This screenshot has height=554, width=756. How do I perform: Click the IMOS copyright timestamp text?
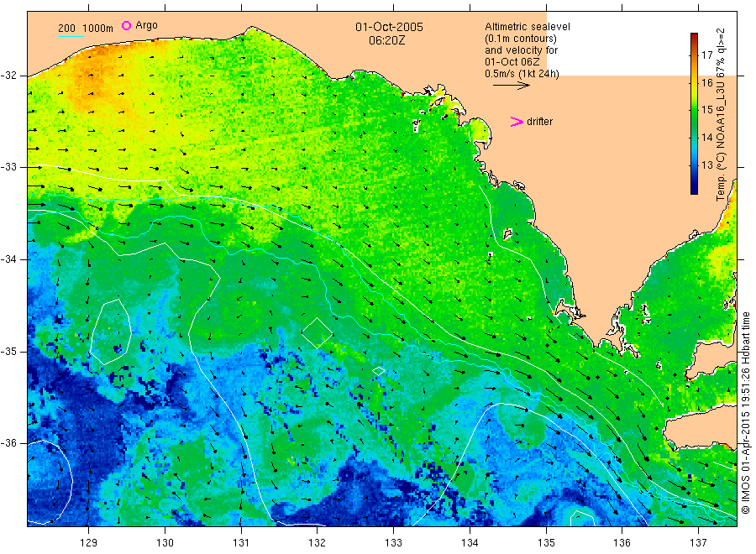745,413
